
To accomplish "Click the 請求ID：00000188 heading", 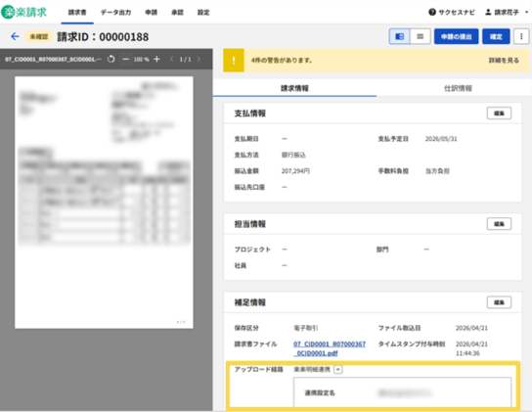I will pyautogui.click(x=103, y=36).
